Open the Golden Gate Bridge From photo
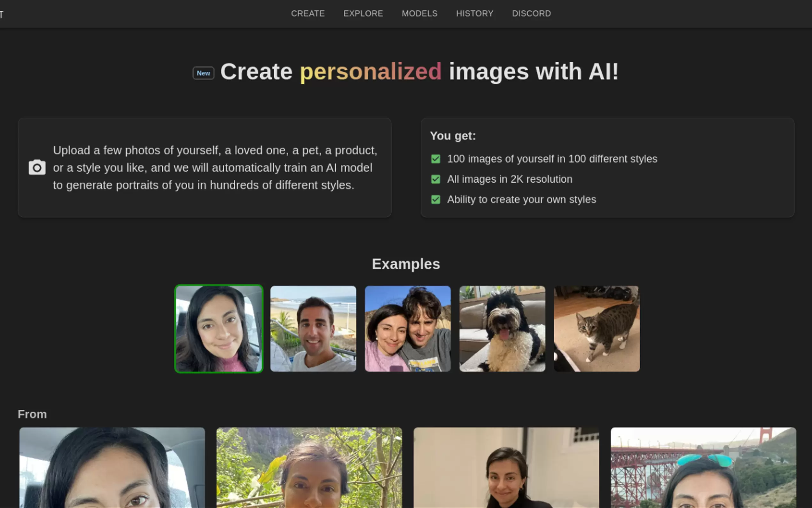Viewport: 812px width, 508px height. pos(703,467)
